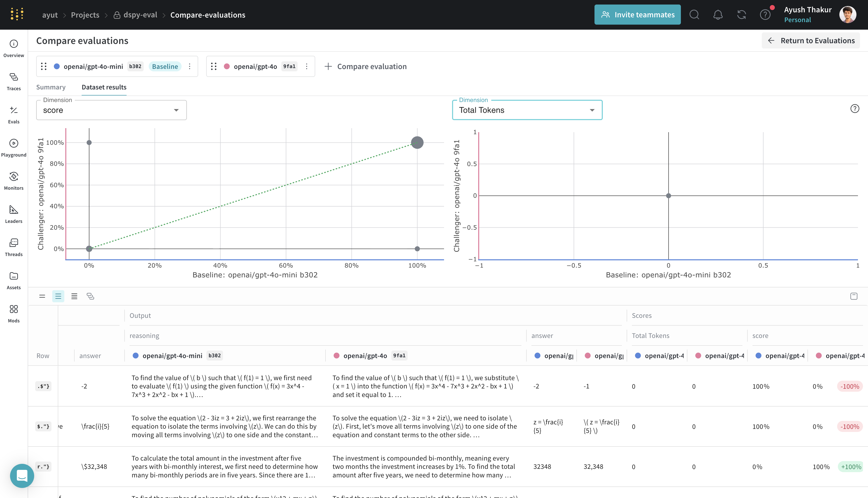This screenshot has height=498, width=868.
Task: Open the Mods sidebar page
Action: (14, 314)
